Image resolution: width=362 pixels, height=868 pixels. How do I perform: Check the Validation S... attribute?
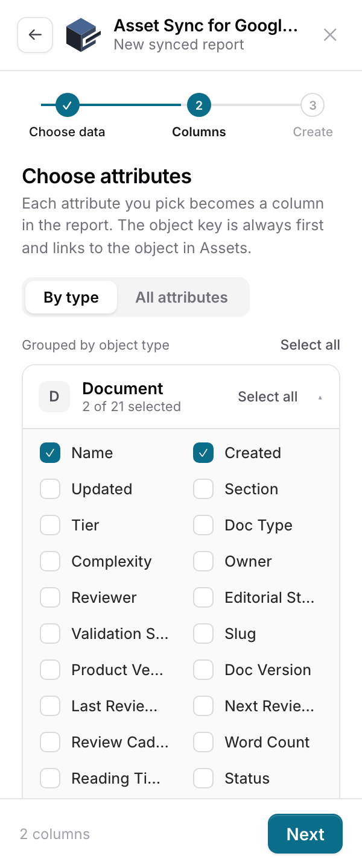coord(50,634)
